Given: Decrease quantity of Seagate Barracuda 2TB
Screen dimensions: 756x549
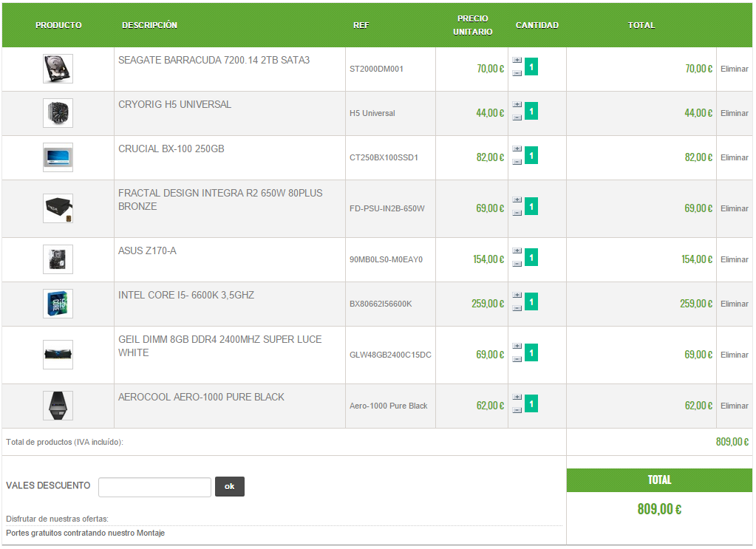Looking at the screenshot, I should (x=517, y=73).
